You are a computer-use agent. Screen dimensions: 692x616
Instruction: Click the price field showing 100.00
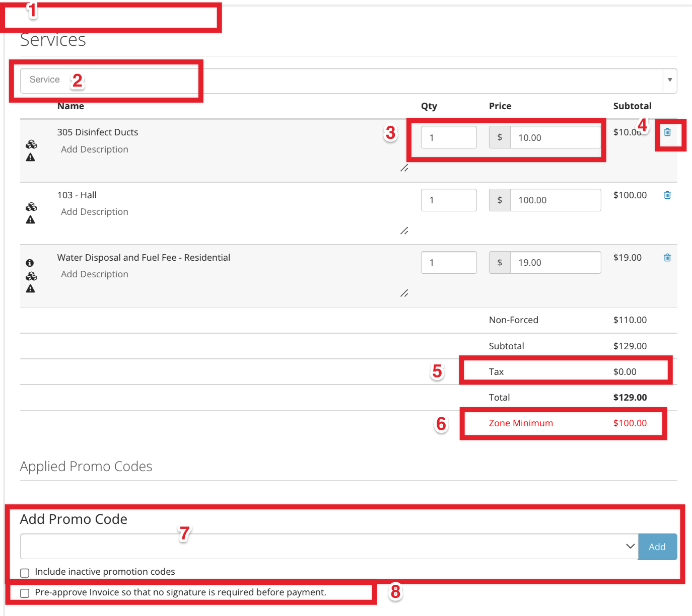(x=556, y=200)
